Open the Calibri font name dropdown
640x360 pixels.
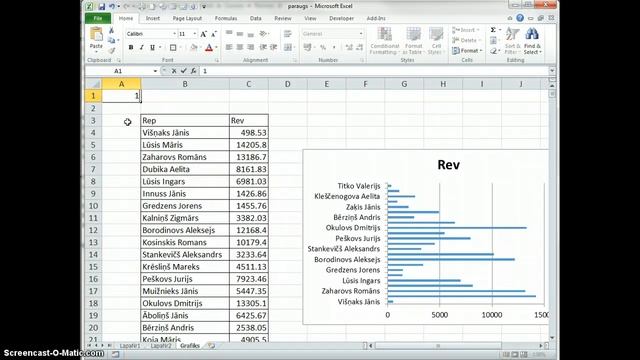click(174, 34)
